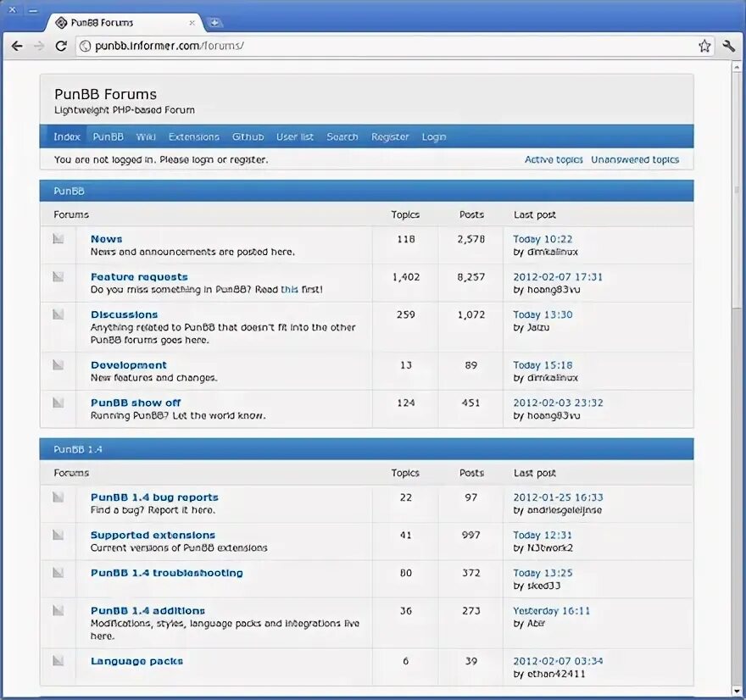Screen dimensions: 746x700
Task: Focus the address bar URL field
Action: [x=394, y=46]
